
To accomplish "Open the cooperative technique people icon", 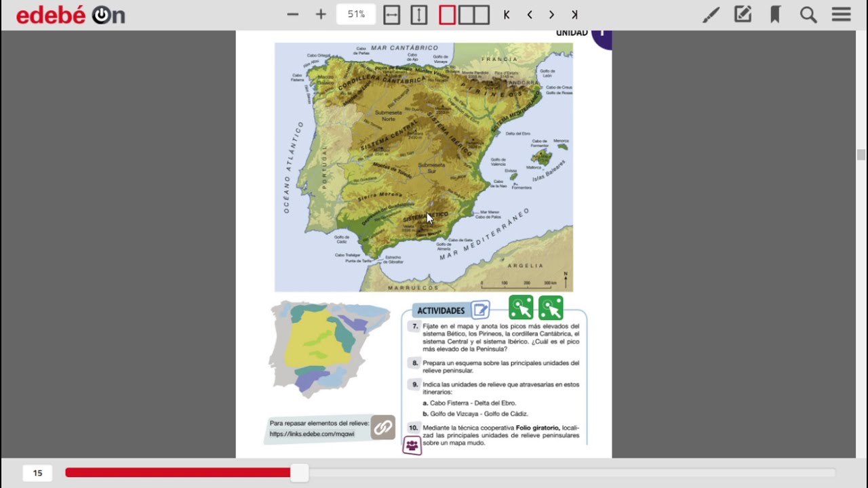I will pos(412,445).
